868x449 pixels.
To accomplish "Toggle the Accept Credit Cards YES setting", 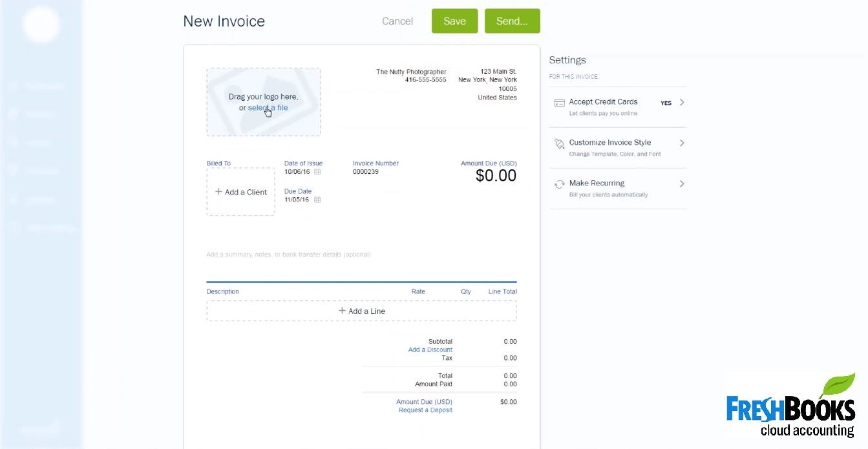I will 666,103.
